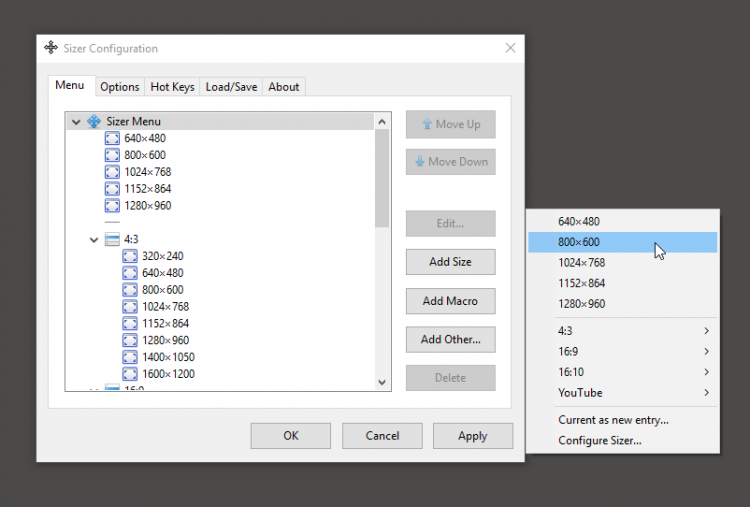Collapse the 4:3 tree group
Viewport: 750px width, 507px height.
click(94, 239)
